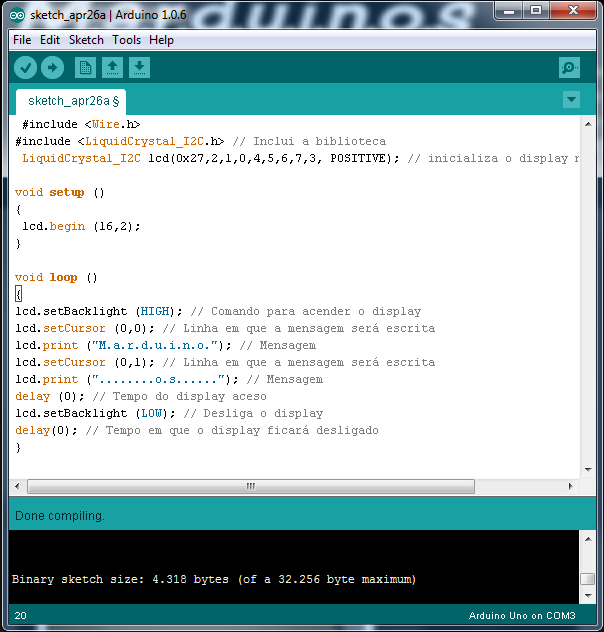This screenshot has width=604, height=632.
Task: Open the File menu
Action: tap(22, 40)
